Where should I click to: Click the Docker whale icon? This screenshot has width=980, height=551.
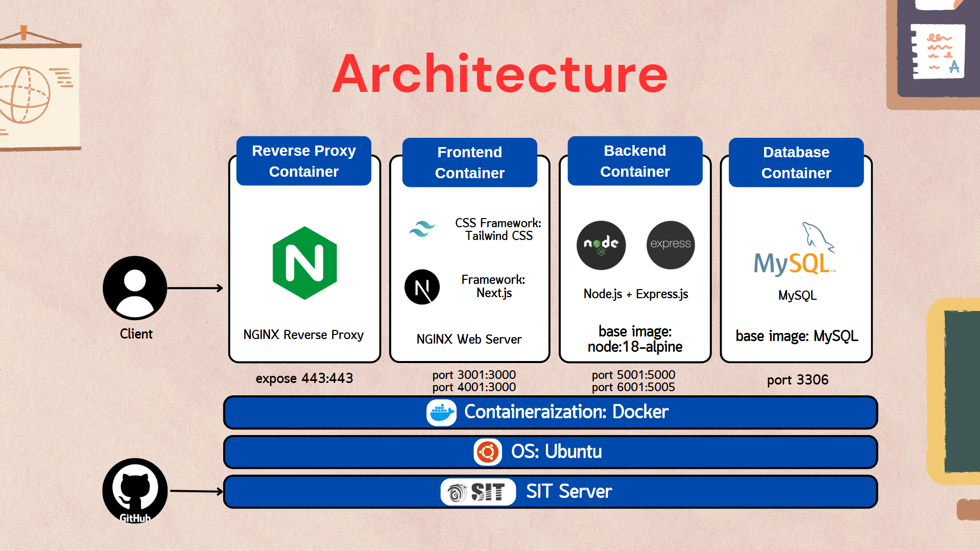(442, 413)
